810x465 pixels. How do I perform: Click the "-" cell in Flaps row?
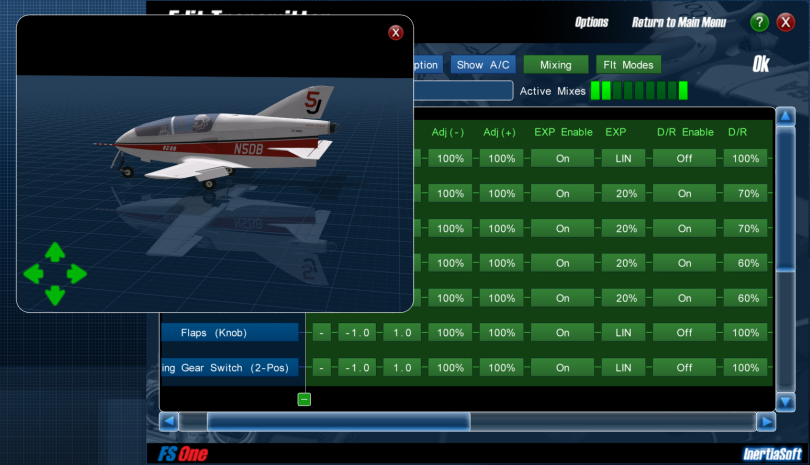coord(321,333)
